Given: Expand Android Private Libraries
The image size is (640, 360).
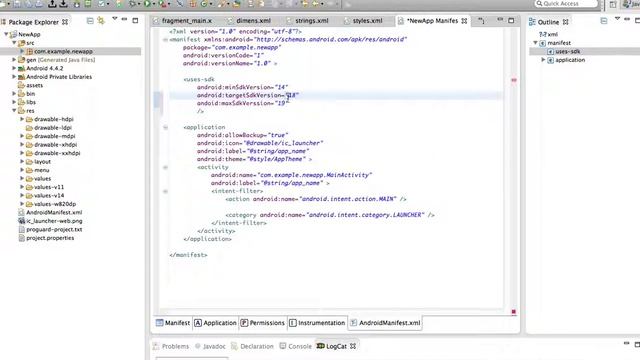Looking at the screenshot, I should click(x=14, y=77).
